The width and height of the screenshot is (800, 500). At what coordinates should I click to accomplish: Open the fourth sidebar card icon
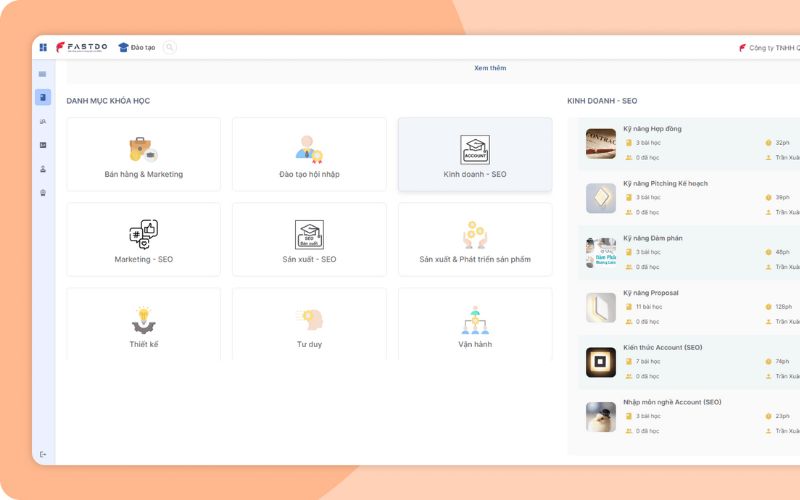43,145
